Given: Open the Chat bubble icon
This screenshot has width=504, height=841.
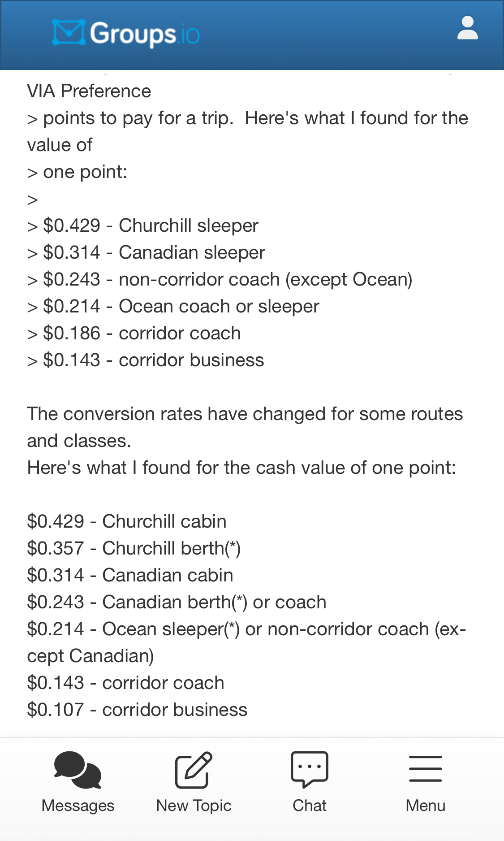Looking at the screenshot, I should coord(309,769).
